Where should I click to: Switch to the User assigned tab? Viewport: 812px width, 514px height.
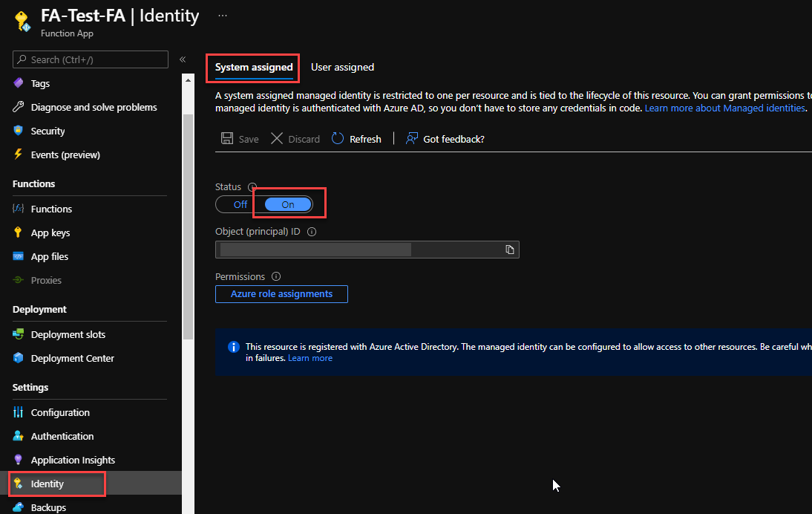point(342,67)
